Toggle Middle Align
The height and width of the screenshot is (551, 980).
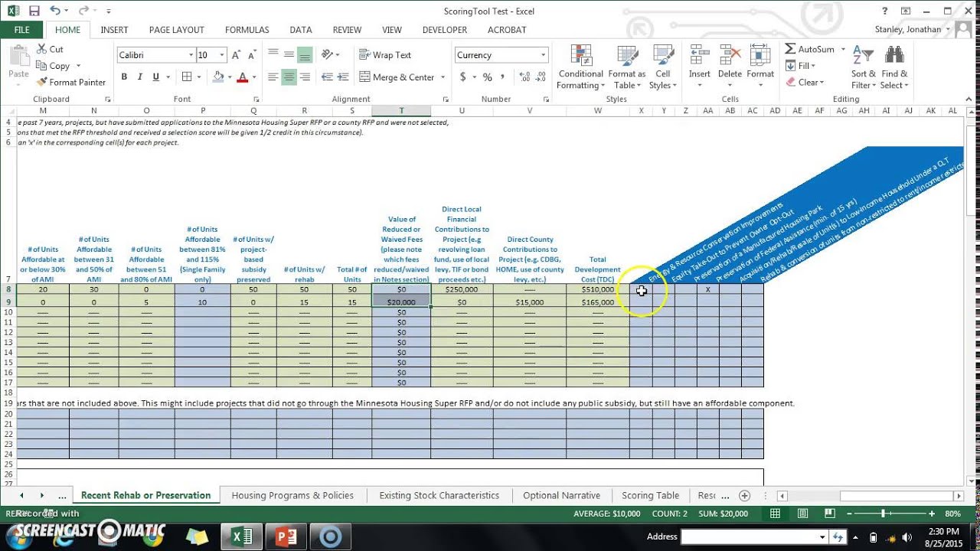(x=289, y=54)
